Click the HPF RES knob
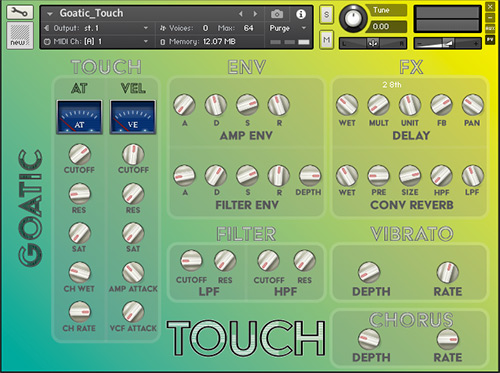Screen dimensions: 500x373 (x=304, y=261)
